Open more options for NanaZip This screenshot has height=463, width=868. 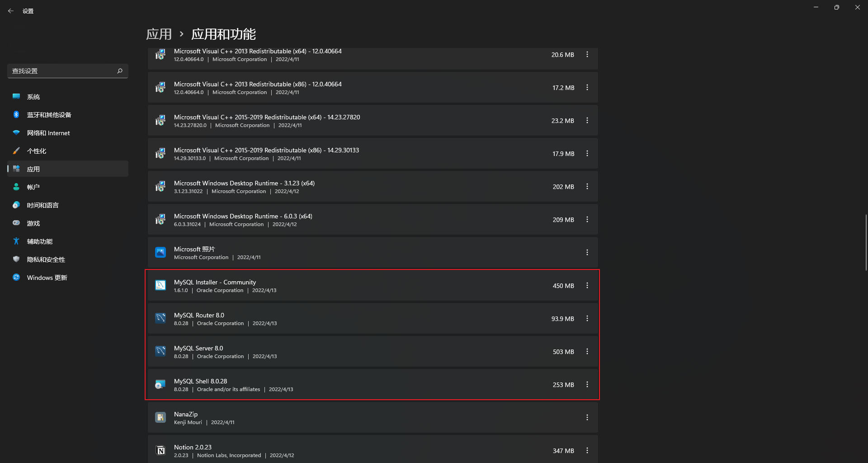(x=587, y=417)
